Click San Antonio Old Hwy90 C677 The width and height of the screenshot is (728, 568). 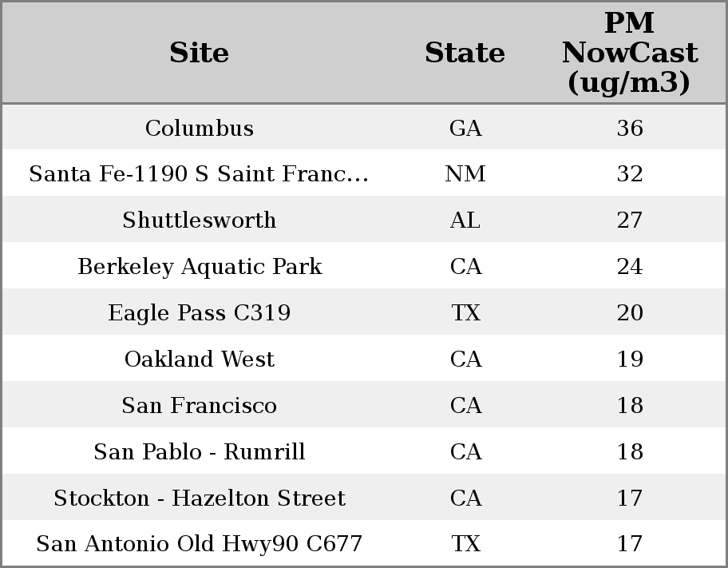[x=199, y=544]
